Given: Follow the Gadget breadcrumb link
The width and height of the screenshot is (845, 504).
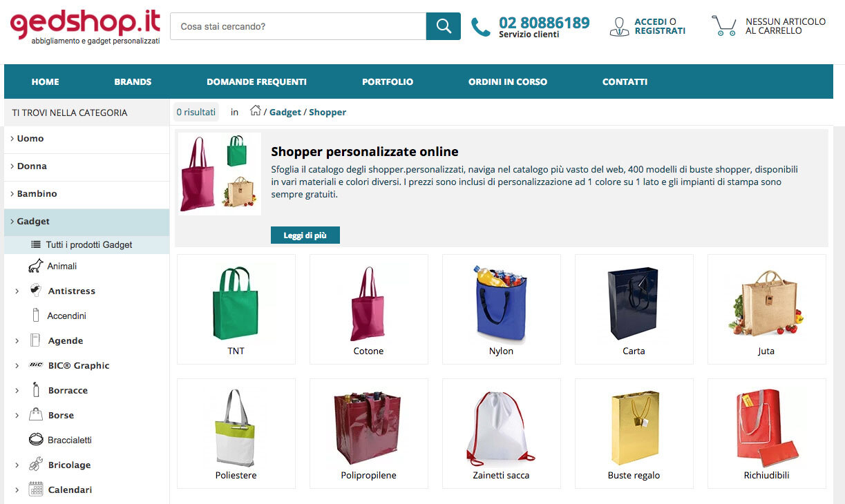Looking at the screenshot, I should 285,112.
